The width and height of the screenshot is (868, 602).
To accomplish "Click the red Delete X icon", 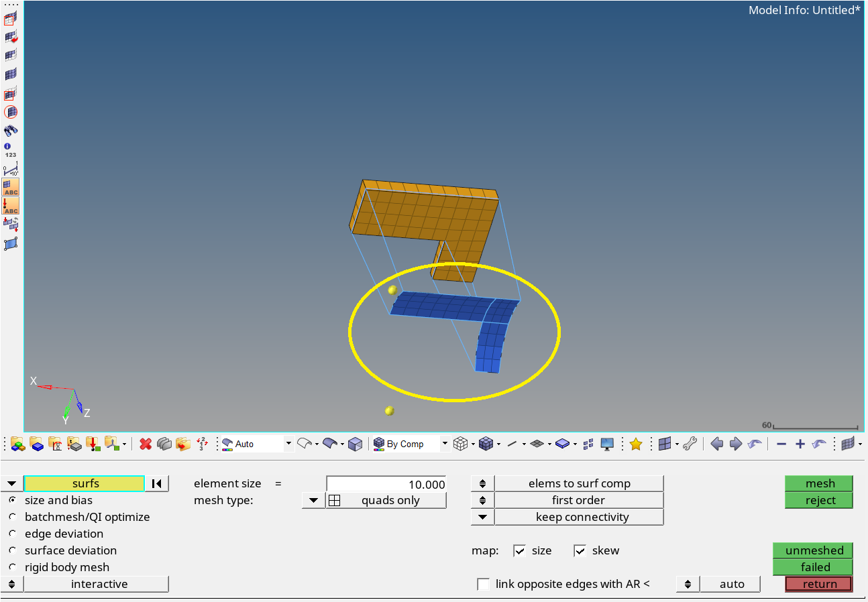I will [146, 444].
